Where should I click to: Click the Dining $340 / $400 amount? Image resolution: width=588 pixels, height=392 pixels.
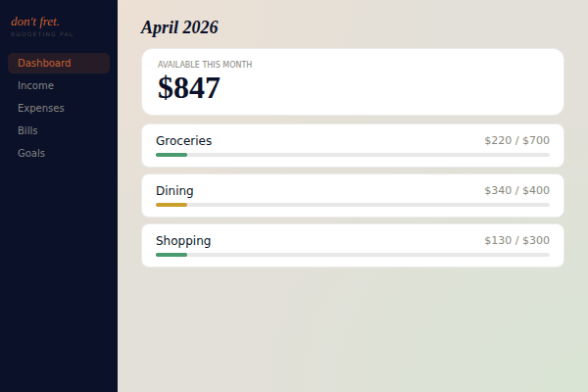point(516,190)
